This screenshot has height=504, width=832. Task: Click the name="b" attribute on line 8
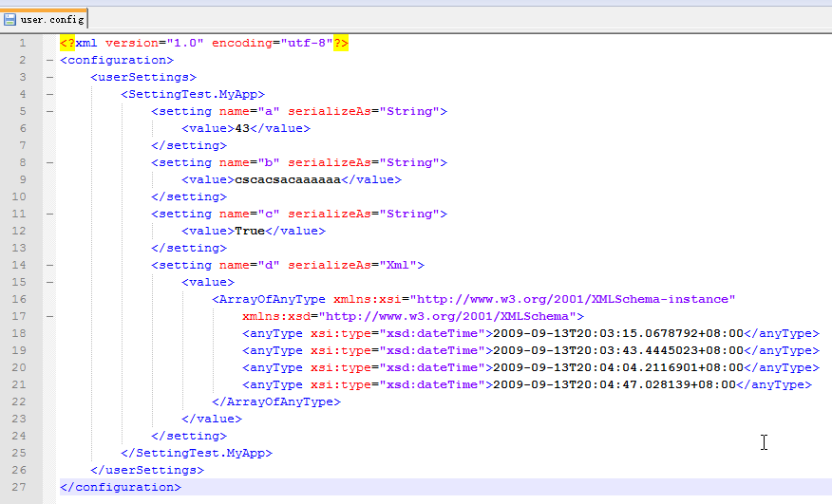250,162
